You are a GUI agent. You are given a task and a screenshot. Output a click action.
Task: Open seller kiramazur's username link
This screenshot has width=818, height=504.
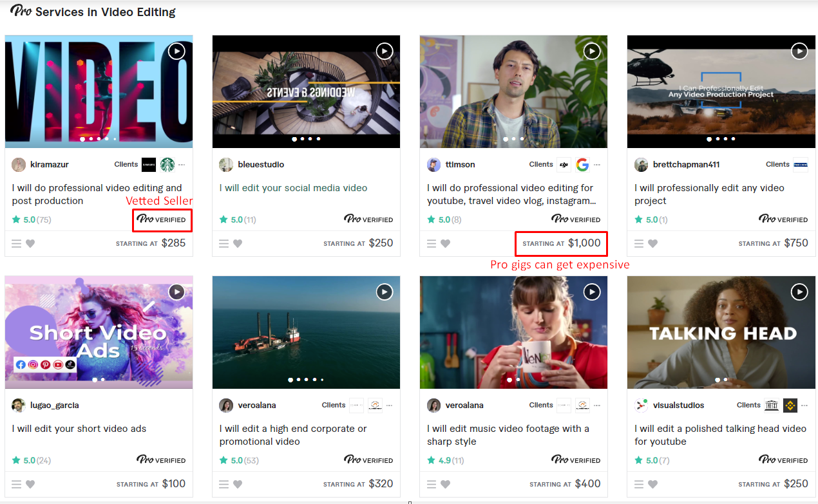50,165
